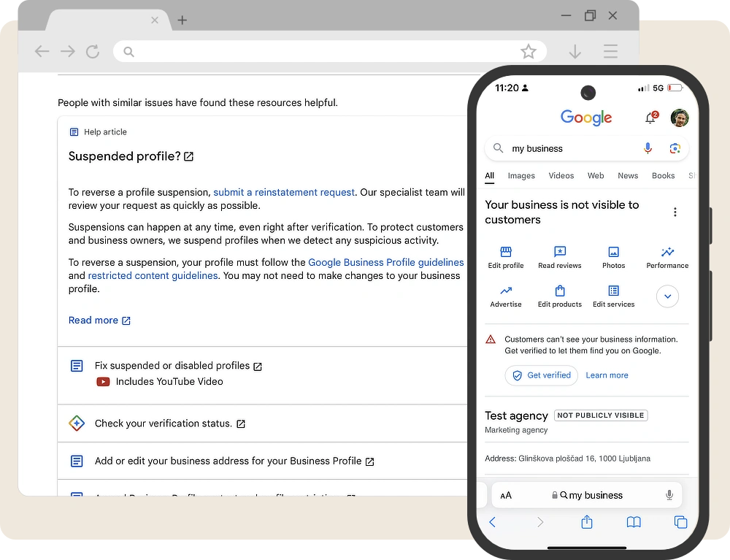Click the browser back arrow
Image resolution: width=730 pixels, height=560 pixels.
tap(42, 51)
